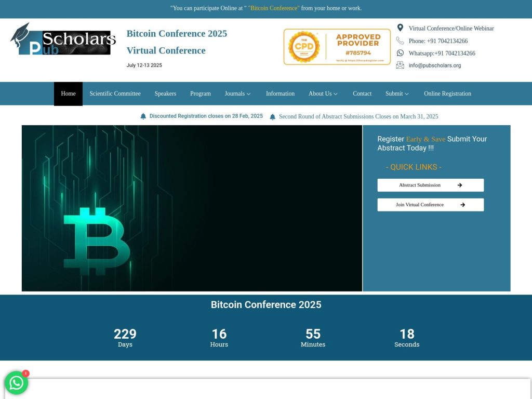532x399 pixels.
Task: Open the Bitcoin Conference link in top banner
Action: (274, 8)
